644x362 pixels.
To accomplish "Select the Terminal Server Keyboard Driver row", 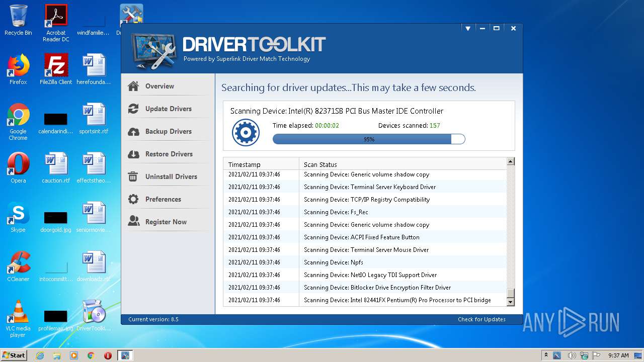I will point(365,187).
